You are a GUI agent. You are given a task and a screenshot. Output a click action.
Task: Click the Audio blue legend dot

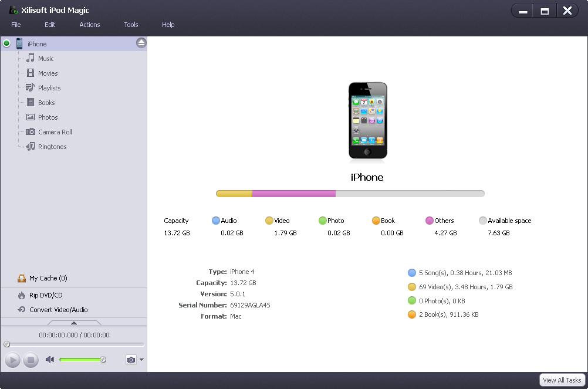click(215, 221)
